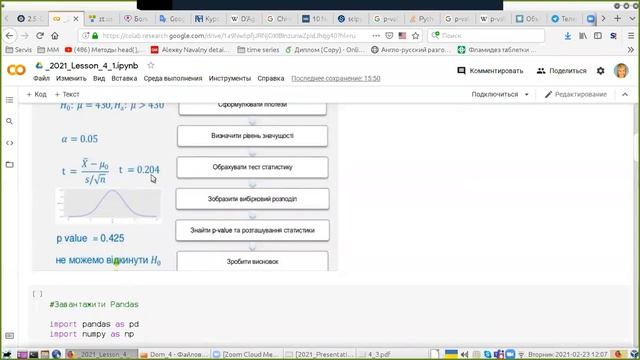Go back with browser back arrow
The height and width of the screenshot is (360, 640).
point(9,36)
